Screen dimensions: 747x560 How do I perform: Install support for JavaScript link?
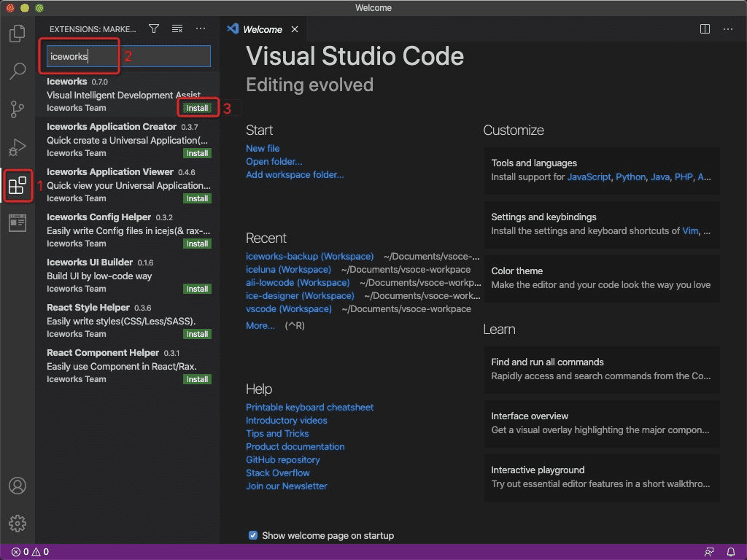pyautogui.click(x=589, y=177)
